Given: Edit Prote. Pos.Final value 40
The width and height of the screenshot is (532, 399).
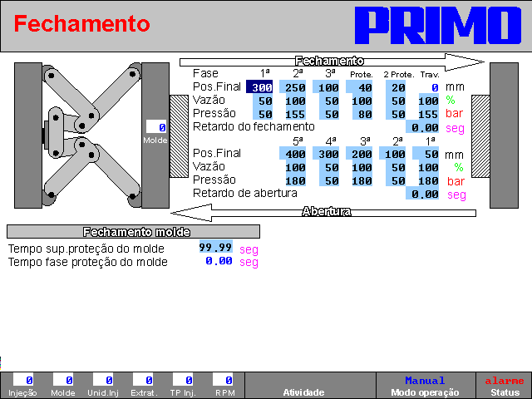Looking at the screenshot, I should pos(359,86).
